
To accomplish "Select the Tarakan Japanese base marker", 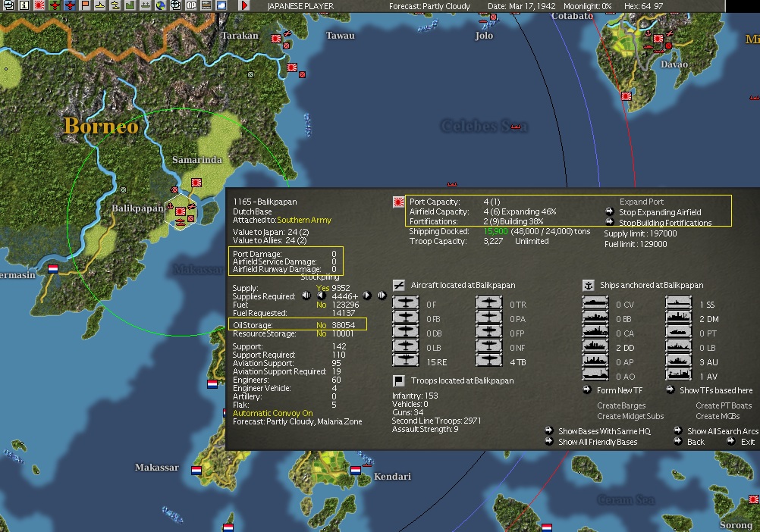I will click(276, 38).
